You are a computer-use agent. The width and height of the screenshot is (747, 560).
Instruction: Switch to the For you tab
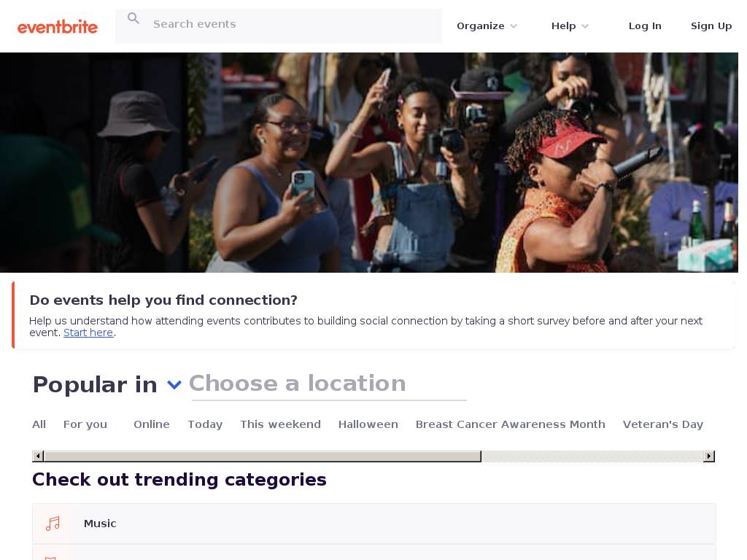(x=85, y=424)
